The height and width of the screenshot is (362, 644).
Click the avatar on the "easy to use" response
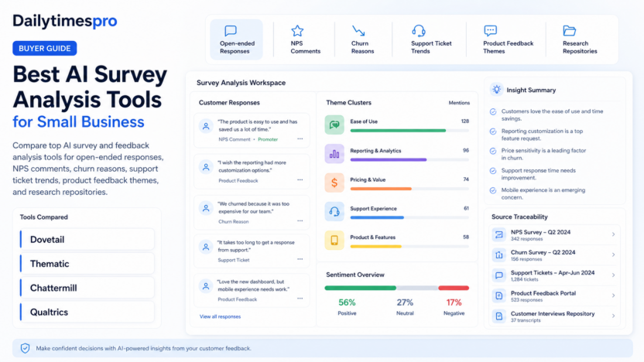[x=206, y=126]
